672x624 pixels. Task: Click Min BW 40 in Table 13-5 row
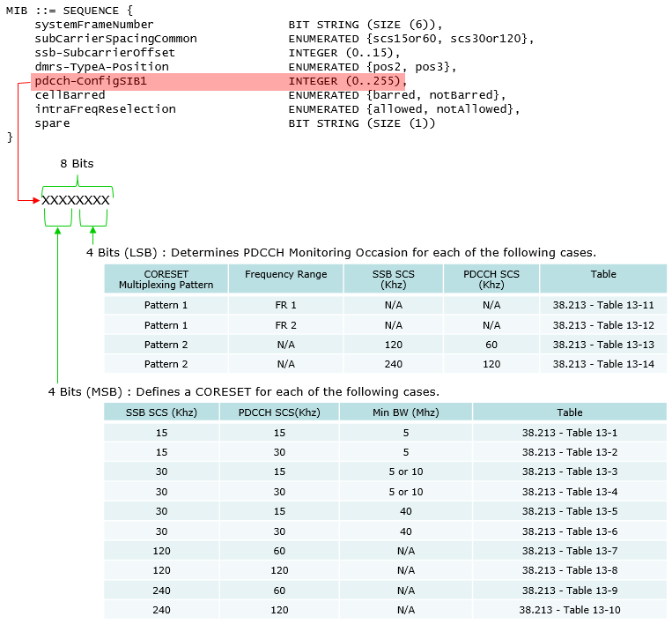click(406, 511)
